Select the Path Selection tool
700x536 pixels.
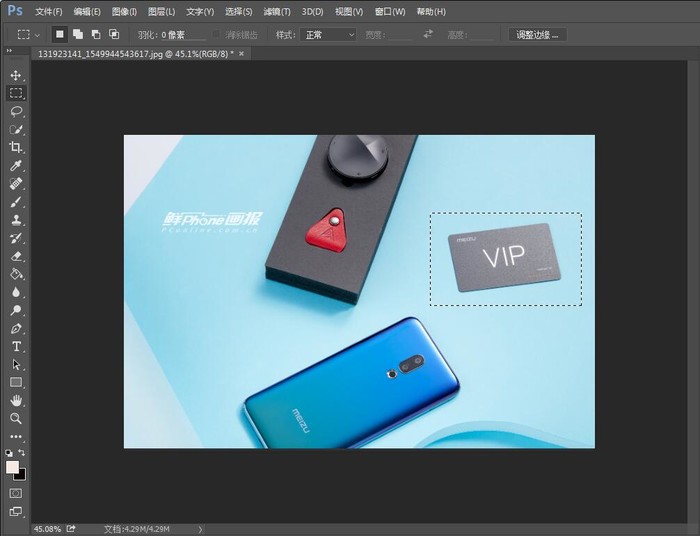(16, 365)
